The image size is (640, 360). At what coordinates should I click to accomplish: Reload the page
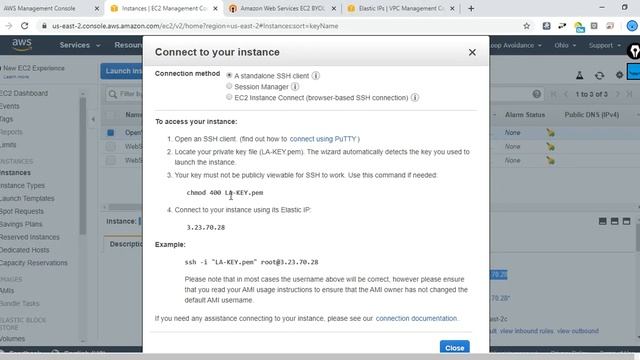[24, 26]
